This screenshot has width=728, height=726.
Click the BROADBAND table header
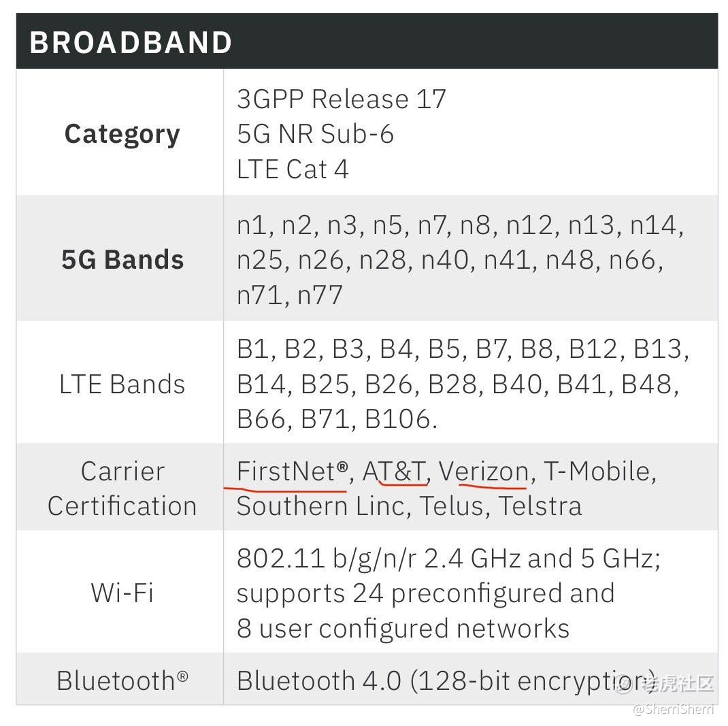click(x=131, y=43)
